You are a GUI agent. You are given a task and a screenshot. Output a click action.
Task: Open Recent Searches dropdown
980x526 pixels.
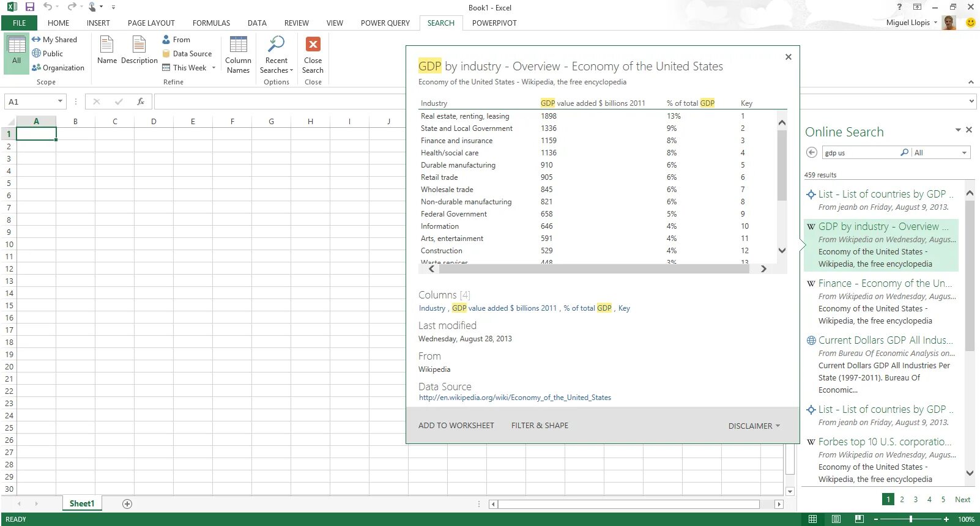(x=277, y=54)
